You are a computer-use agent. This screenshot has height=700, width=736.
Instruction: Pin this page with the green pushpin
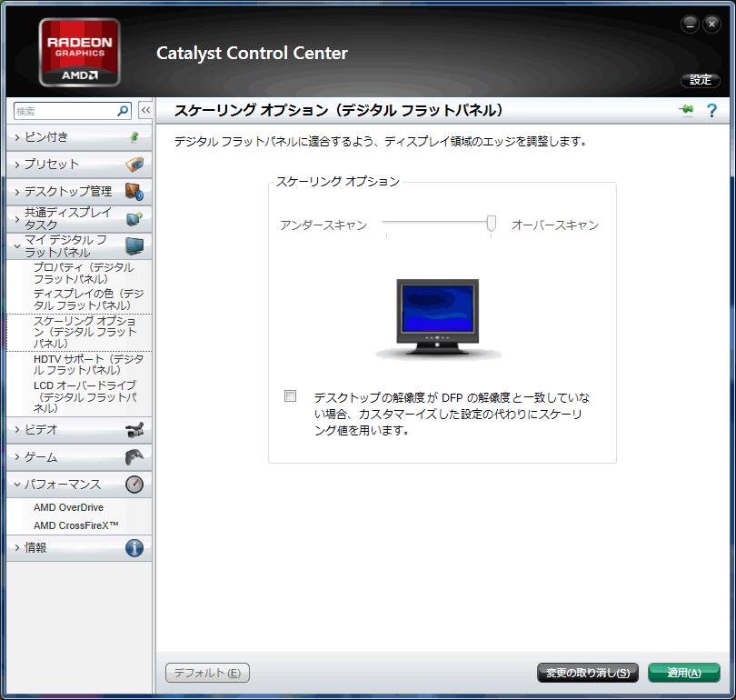click(686, 110)
